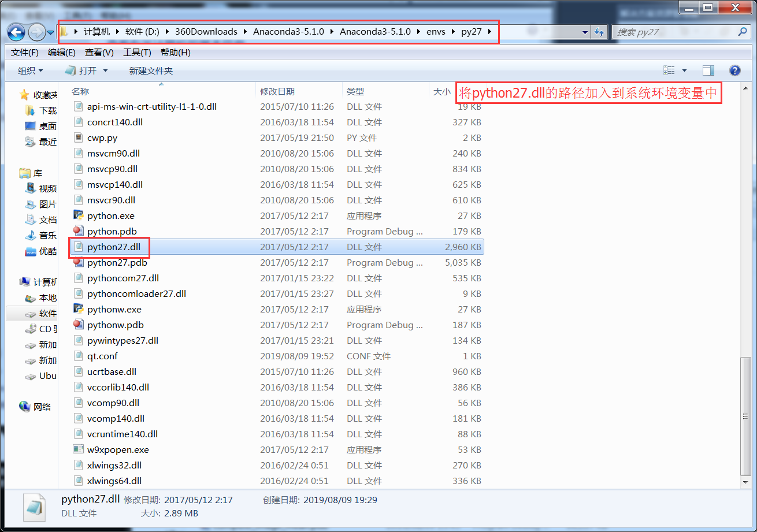Open the 查看(V) menu
Screen dimensions: 757x532
98,52
